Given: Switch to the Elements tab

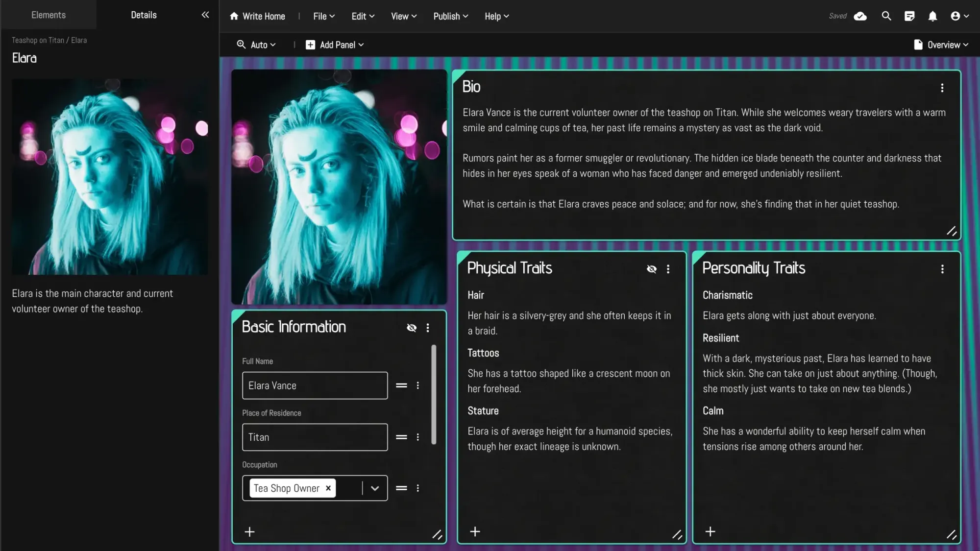Looking at the screenshot, I should [48, 15].
